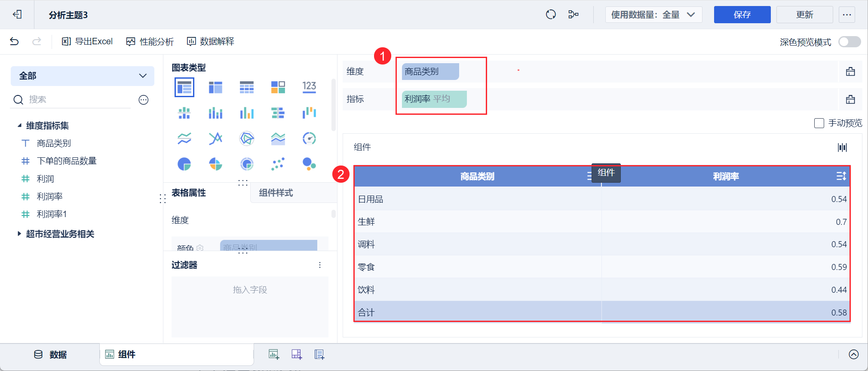The width and height of the screenshot is (868, 371).
Task: Toggle 深色预览模式 switch
Action: 850,42
